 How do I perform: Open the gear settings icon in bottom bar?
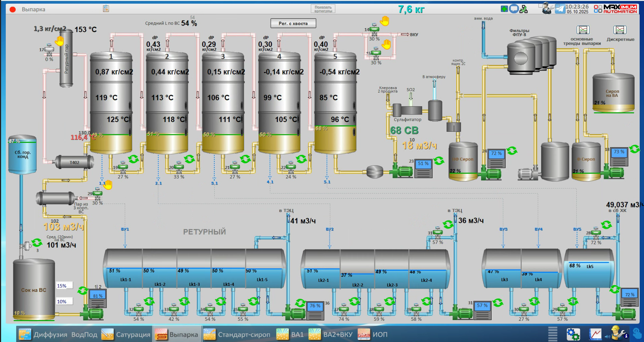point(573,334)
